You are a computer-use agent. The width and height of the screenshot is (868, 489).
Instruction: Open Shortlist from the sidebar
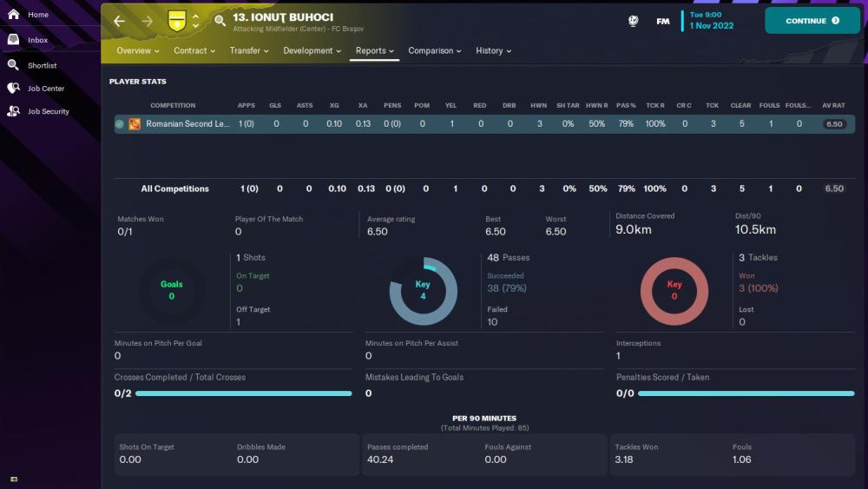click(x=43, y=65)
